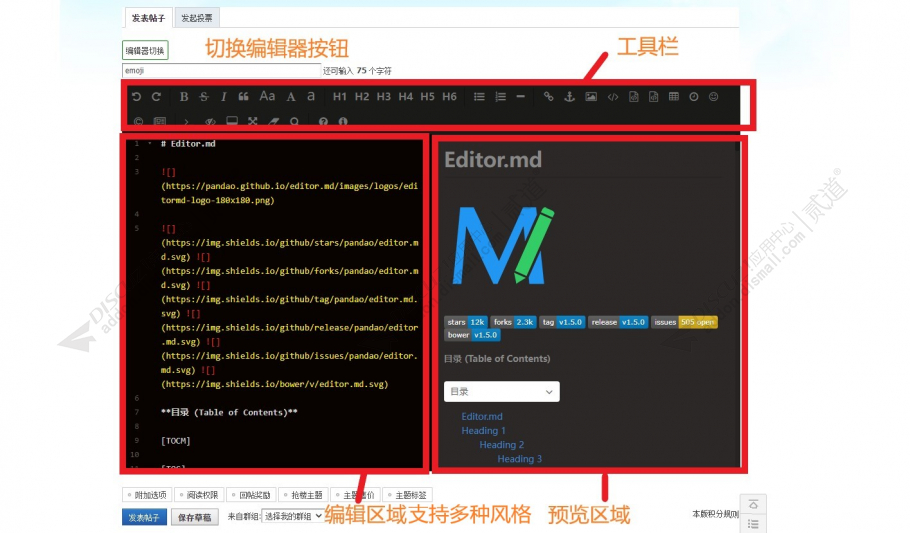The width and height of the screenshot is (910, 533).
Task: Open the 目录 dropdown in preview
Action: (x=501, y=391)
